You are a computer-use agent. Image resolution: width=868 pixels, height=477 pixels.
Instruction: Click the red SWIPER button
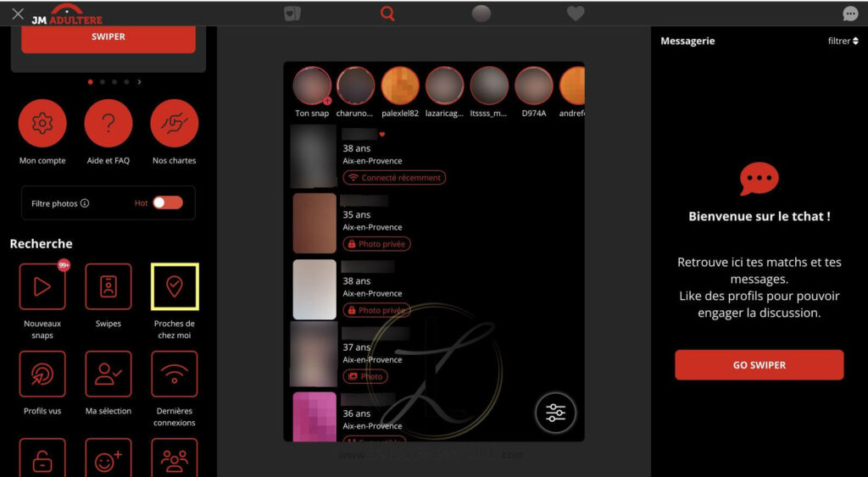coord(108,37)
